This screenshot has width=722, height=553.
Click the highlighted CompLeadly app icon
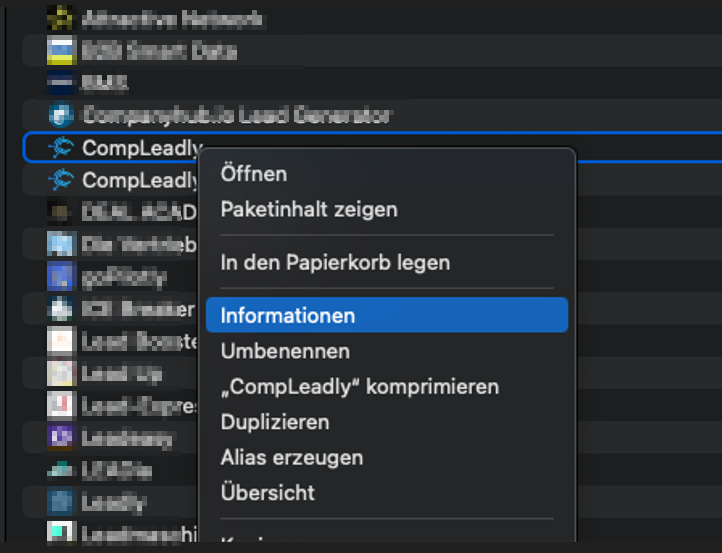[x=60, y=148]
